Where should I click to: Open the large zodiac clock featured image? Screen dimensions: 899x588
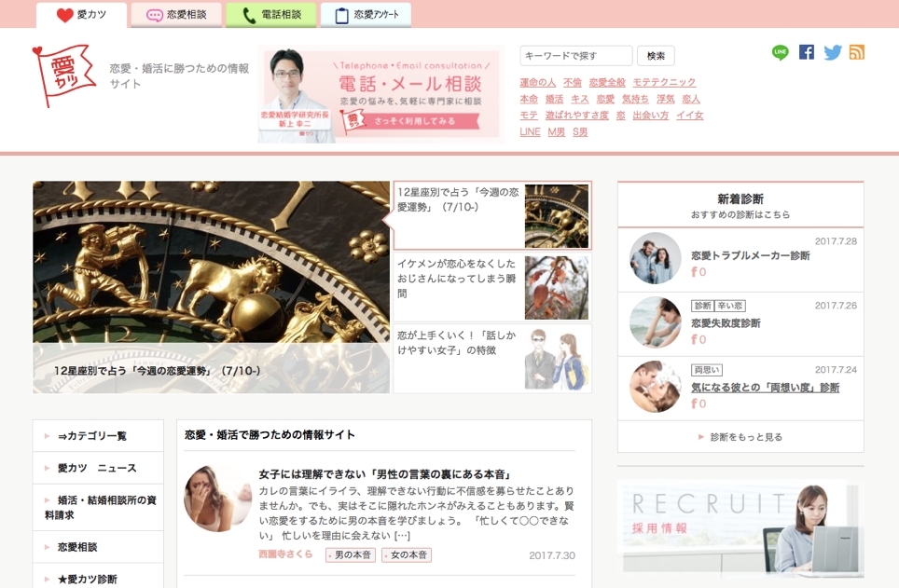pyautogui.click(x=211, y=287)
